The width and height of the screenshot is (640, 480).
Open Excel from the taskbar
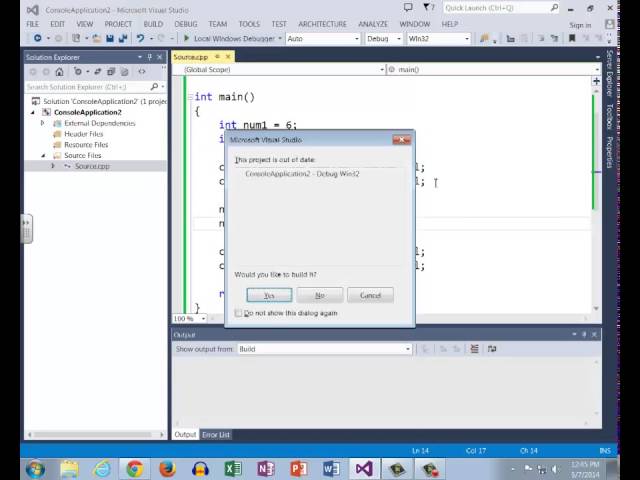point(233,469)
